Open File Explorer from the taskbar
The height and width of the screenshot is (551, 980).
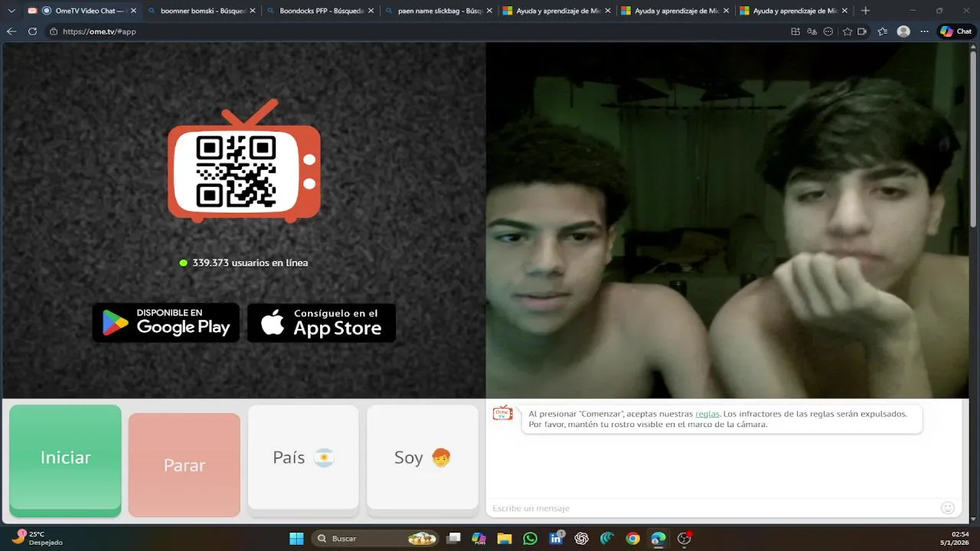click(x=505, y=539)
